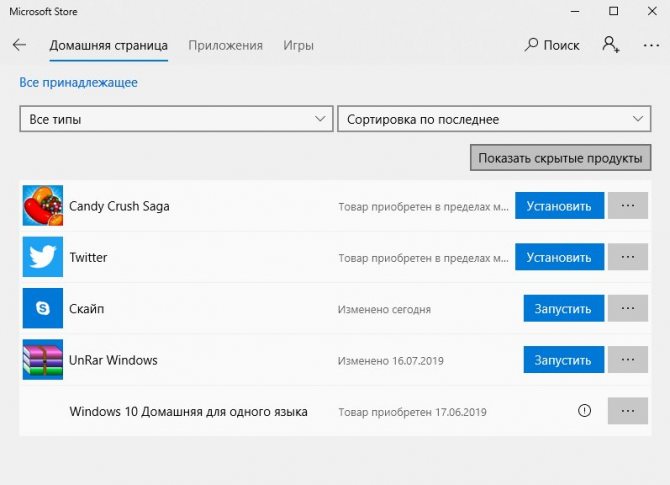
Task: Launch Скайп with Запустить
Action: [564, 308]
